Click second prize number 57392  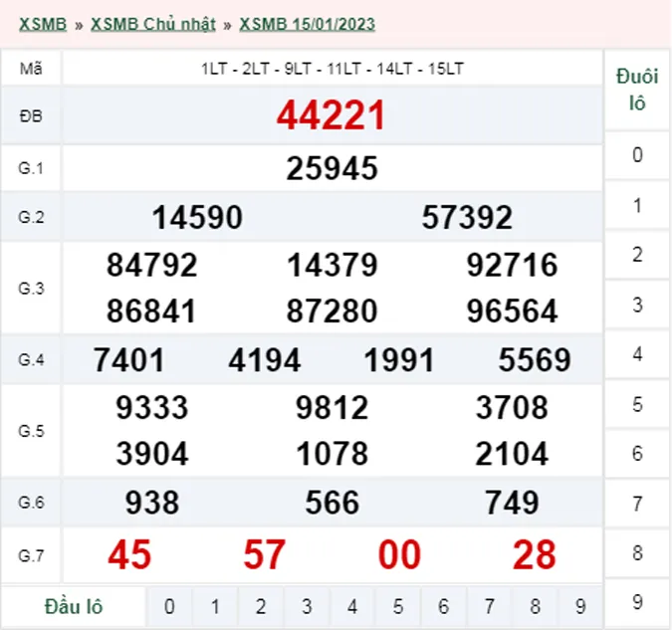pyautogui.click(x=467, y=217)
